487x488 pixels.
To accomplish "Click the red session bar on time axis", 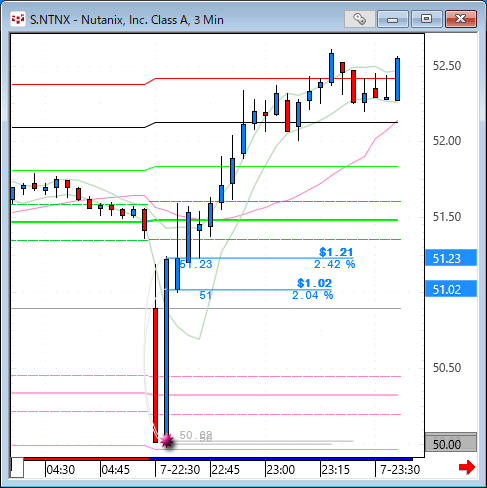I will coord(87,459).
